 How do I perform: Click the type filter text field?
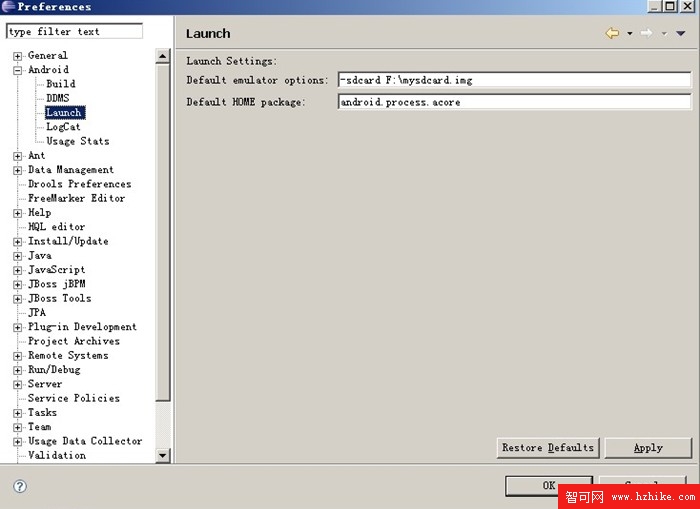point(75,31)
